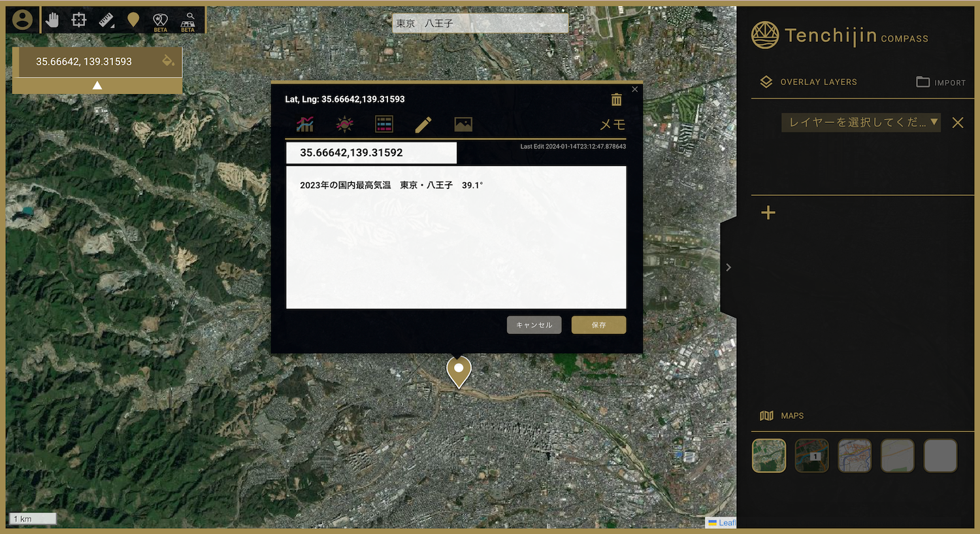Select the hand pan tool
This screenshot has height=534, width=980.
pos(52,19)
